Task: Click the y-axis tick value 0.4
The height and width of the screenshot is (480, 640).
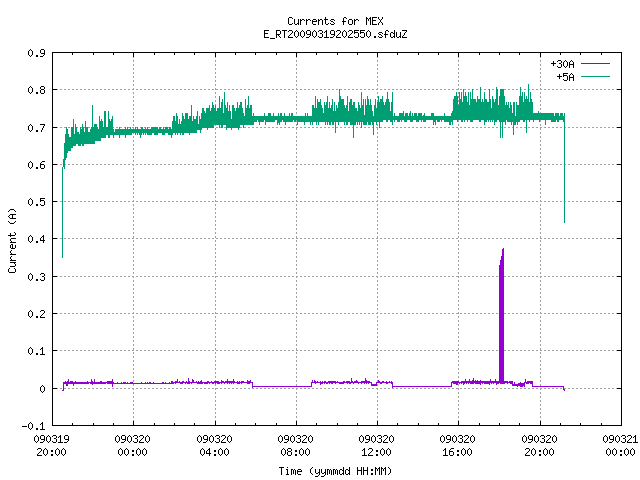Action: click(x=36, y=239)
